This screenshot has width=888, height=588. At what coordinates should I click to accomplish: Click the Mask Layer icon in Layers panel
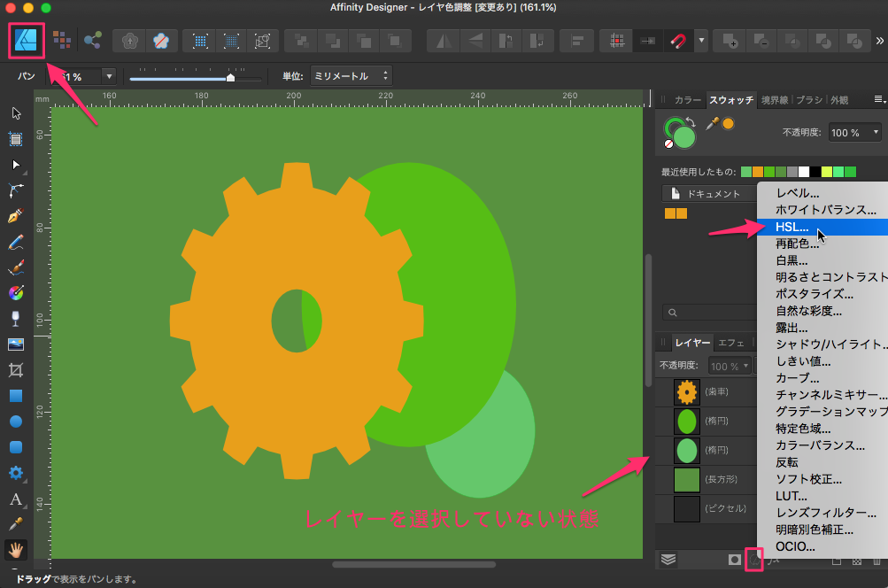734,560
